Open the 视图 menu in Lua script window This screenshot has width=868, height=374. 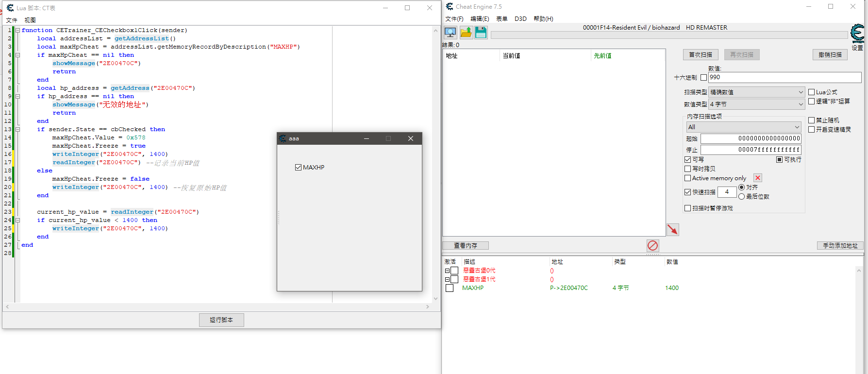[x=30, y=20]
